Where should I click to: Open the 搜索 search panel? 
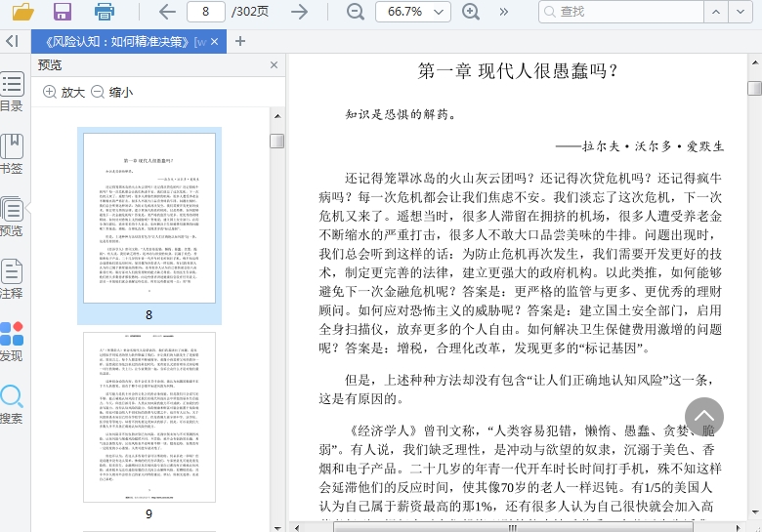(11, 404)
